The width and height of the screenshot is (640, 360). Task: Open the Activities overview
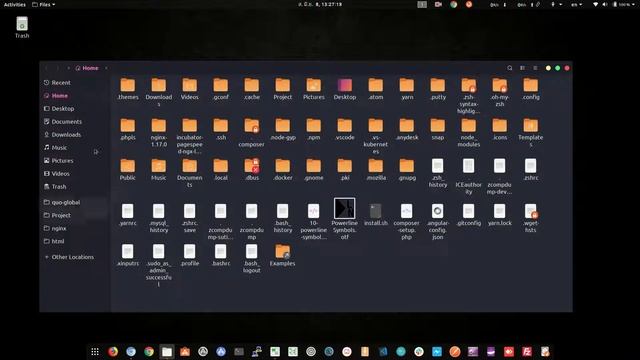pos(15,4)
